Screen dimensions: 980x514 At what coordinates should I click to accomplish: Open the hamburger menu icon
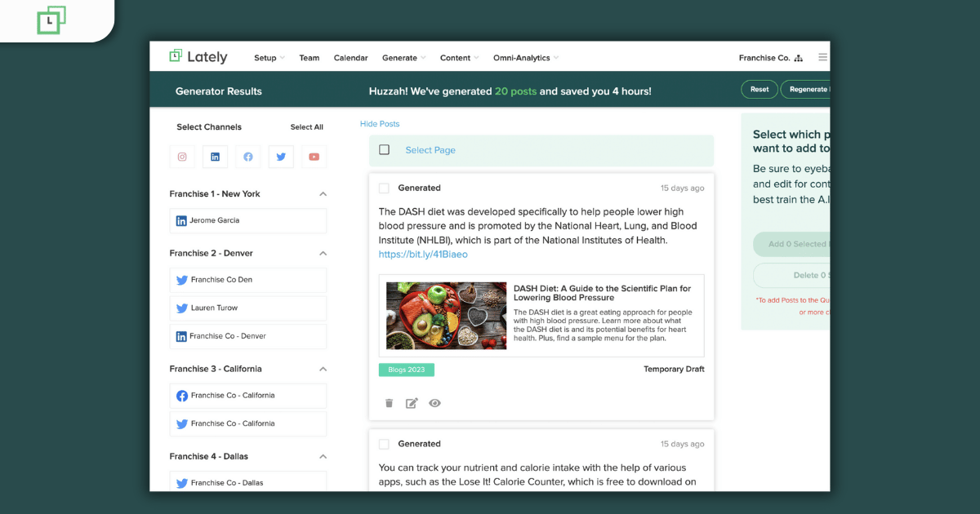822,58
